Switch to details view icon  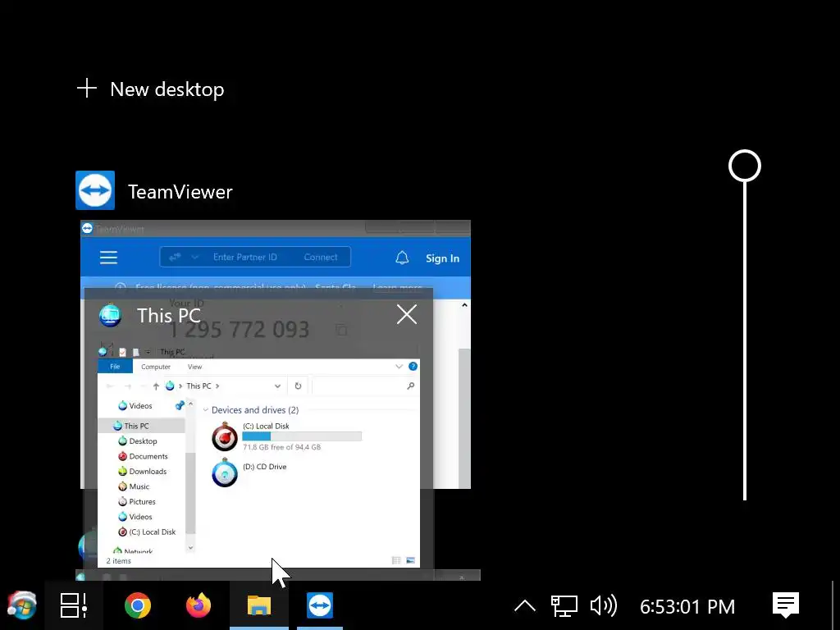(x=396, y=560)
